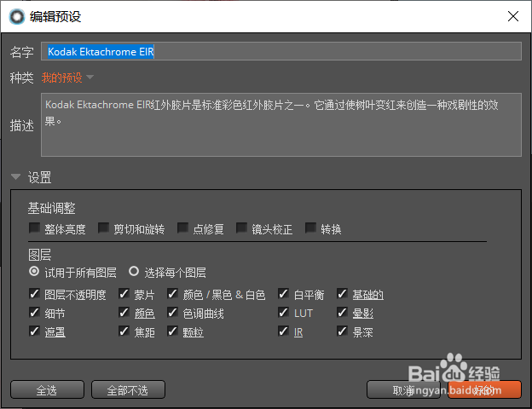The image size is (532, 409).
Task: Uncheck the 蒙片 checkbox
Action: [x=124, y=294]
